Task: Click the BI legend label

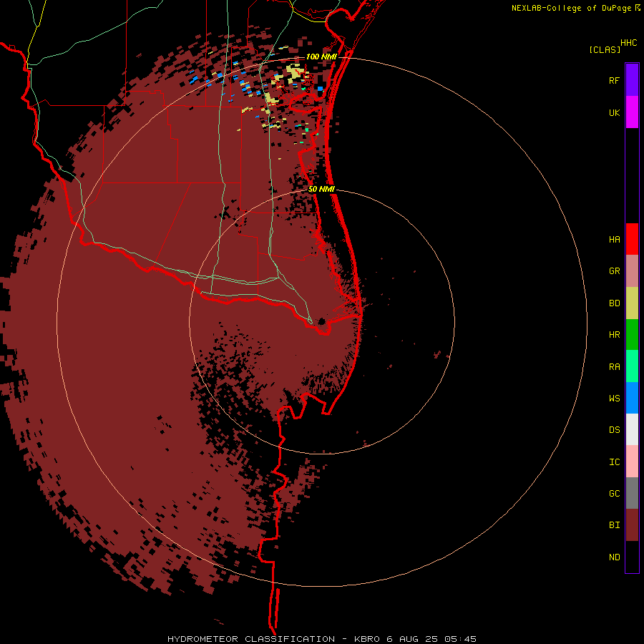Action: (x=614, y=525)
